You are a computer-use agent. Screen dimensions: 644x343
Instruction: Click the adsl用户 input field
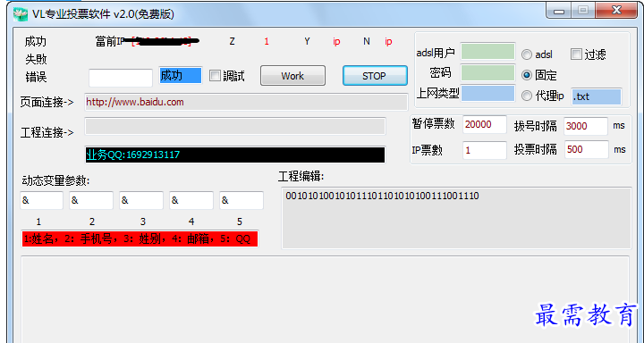tap(487, 52)
